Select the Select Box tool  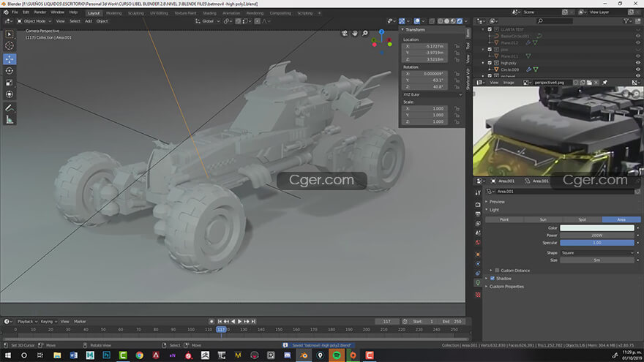click(x=10, y=34)
